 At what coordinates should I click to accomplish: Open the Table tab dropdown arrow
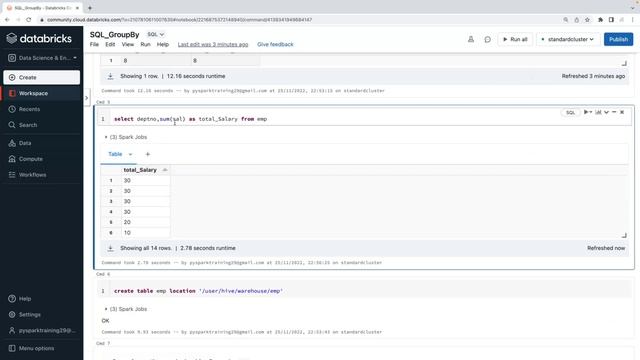130,154
